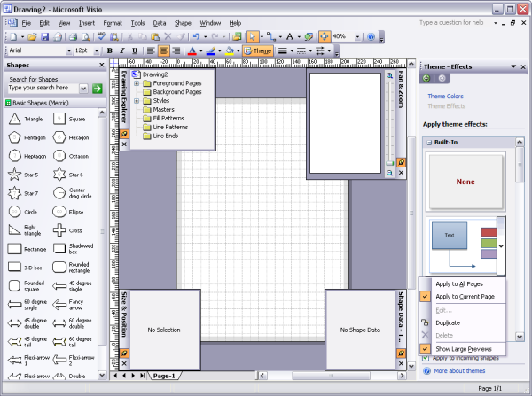Collapse the Built-In theme effects group
This screenshot has width=532, height=396.
pyautogui.click(x=429, y=143)
